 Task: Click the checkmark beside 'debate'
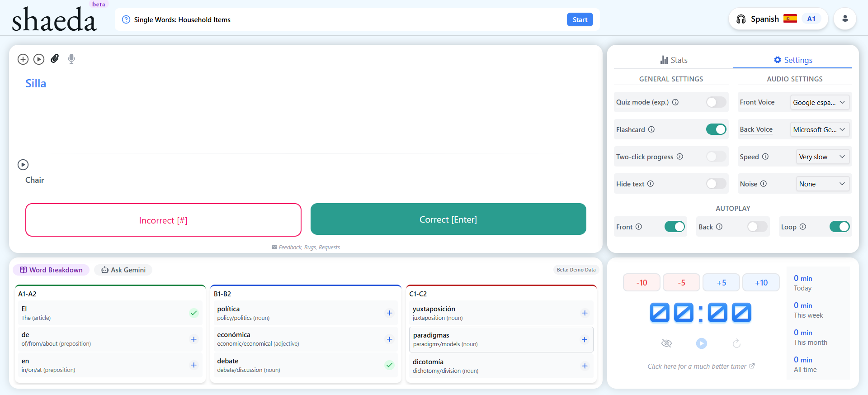389,365
